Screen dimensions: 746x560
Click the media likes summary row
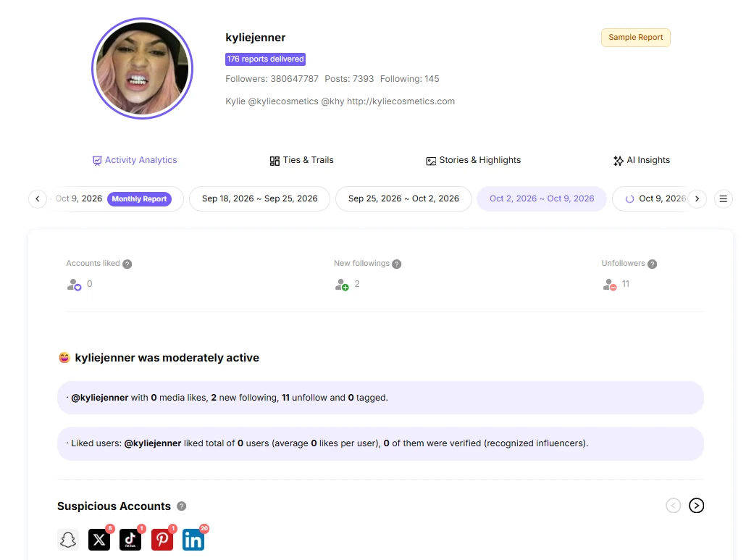(x=381, y=398)
